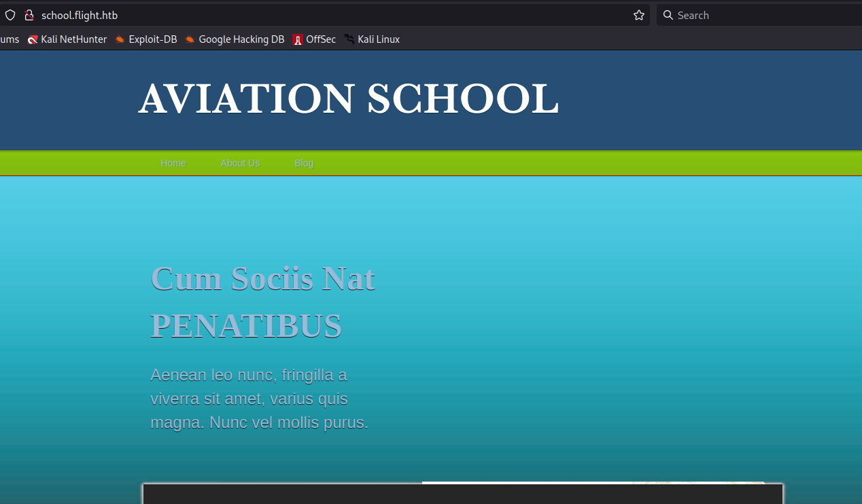Viewport: 862px width, 504px height.
Task: Open the Google Hacking DB bookmark
Action: (235, 39)
